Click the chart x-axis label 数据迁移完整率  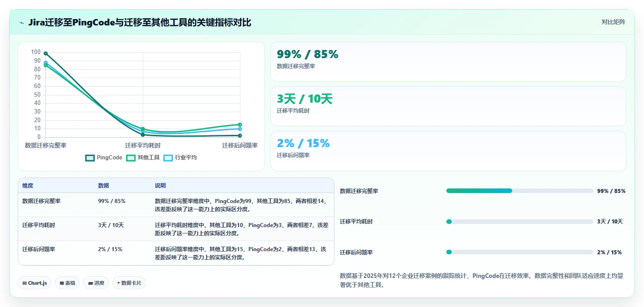(x=46, y=145)
